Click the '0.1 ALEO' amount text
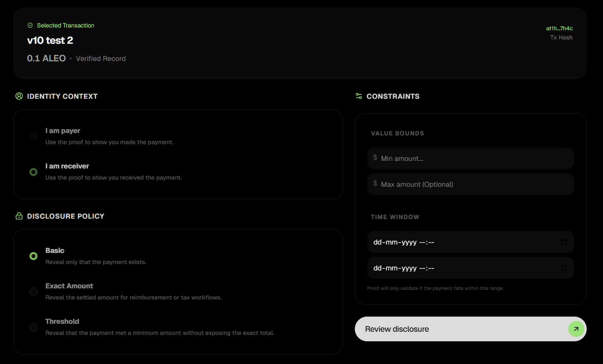 point(46,59)
